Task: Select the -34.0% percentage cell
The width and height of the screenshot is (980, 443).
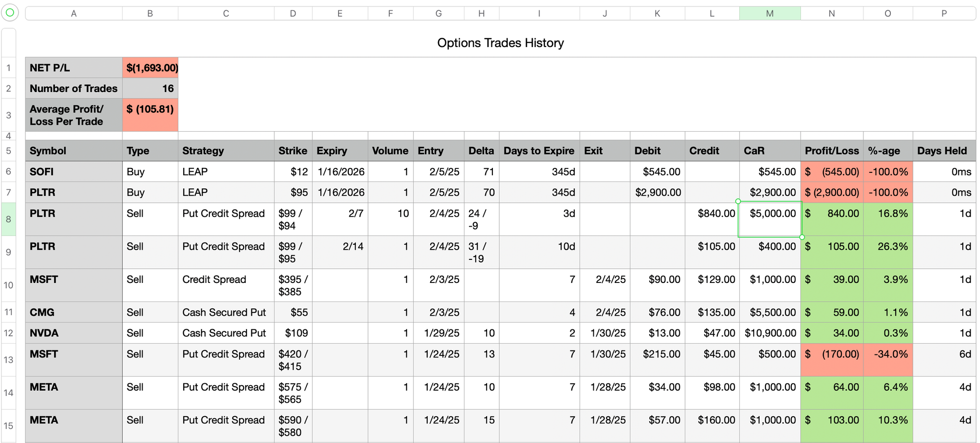Action: [888, 360]
